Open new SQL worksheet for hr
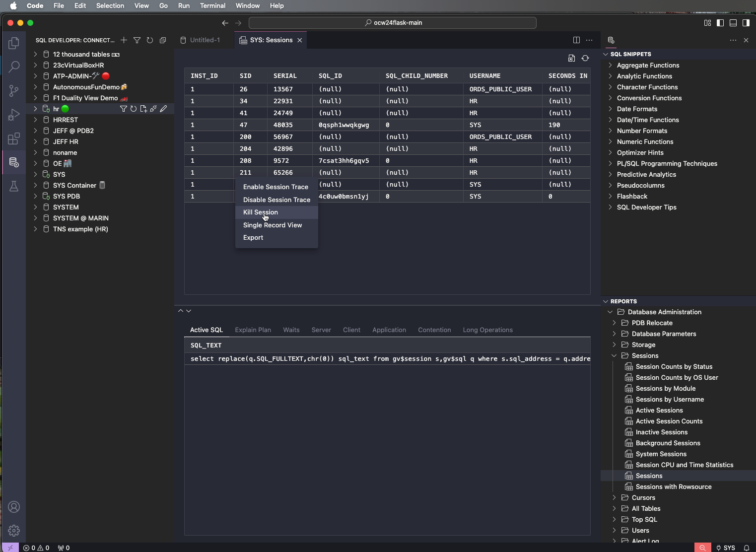The height and width of the screenshot is (552, 756). click(143, 109)
